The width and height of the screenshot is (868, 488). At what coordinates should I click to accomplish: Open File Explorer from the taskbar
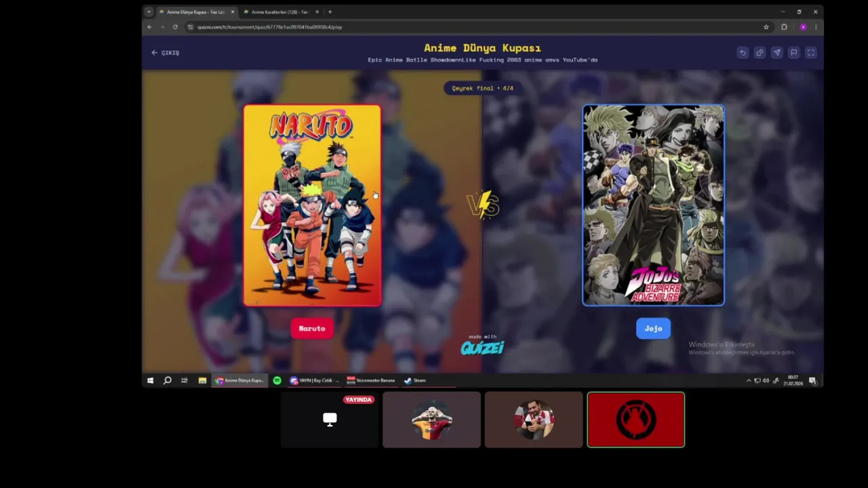[x=202, y=380]
